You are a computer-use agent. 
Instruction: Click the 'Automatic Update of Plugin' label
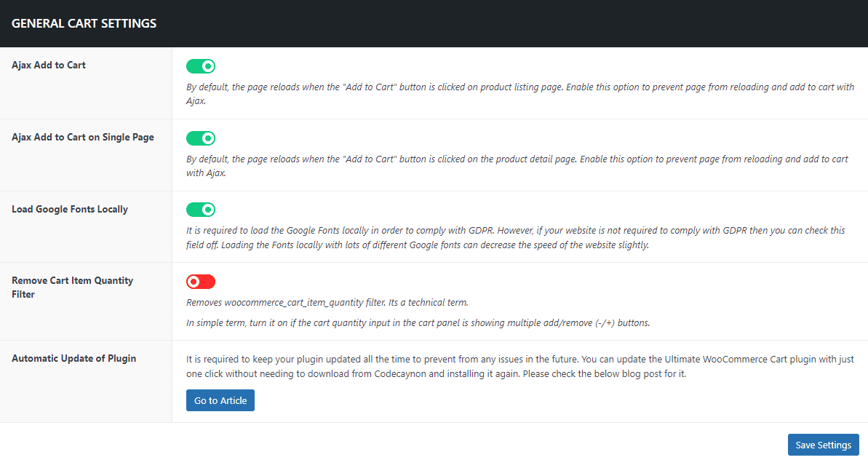[x=73, y=358]
